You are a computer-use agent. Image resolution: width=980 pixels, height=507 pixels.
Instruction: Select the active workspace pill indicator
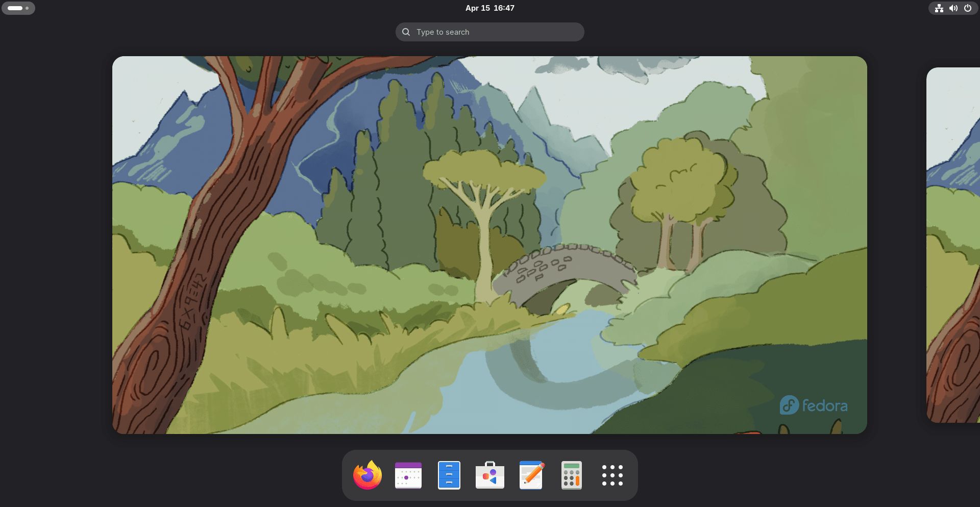14,8
